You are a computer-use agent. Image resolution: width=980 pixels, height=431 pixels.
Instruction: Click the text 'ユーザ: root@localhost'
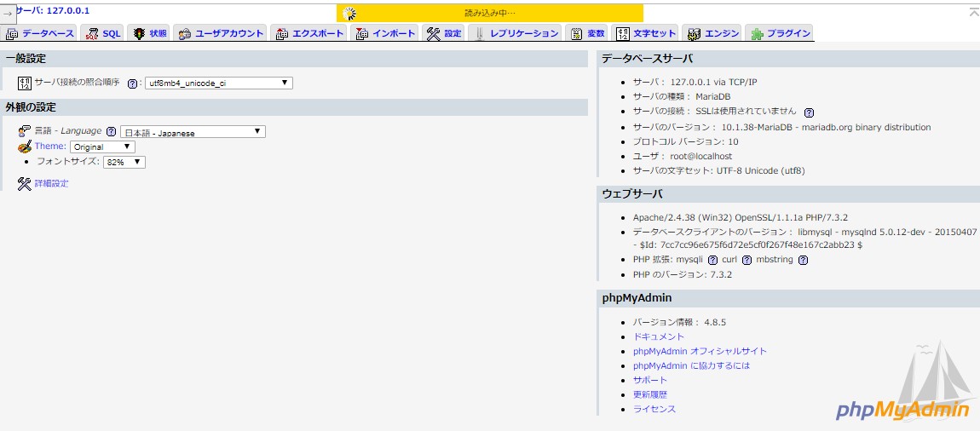pos(683,156)
